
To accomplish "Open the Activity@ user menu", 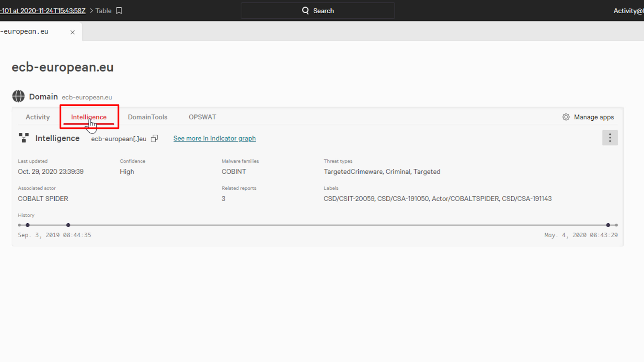I will [628, 11].
